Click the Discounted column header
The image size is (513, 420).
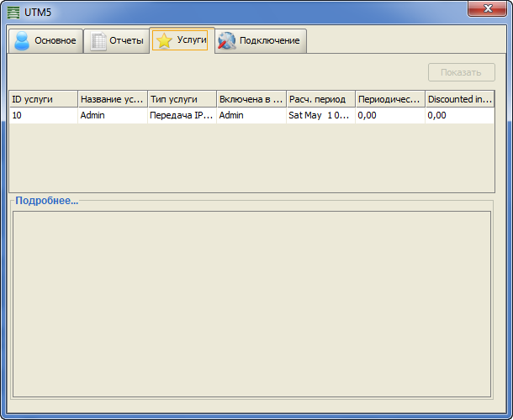(459, 99)
